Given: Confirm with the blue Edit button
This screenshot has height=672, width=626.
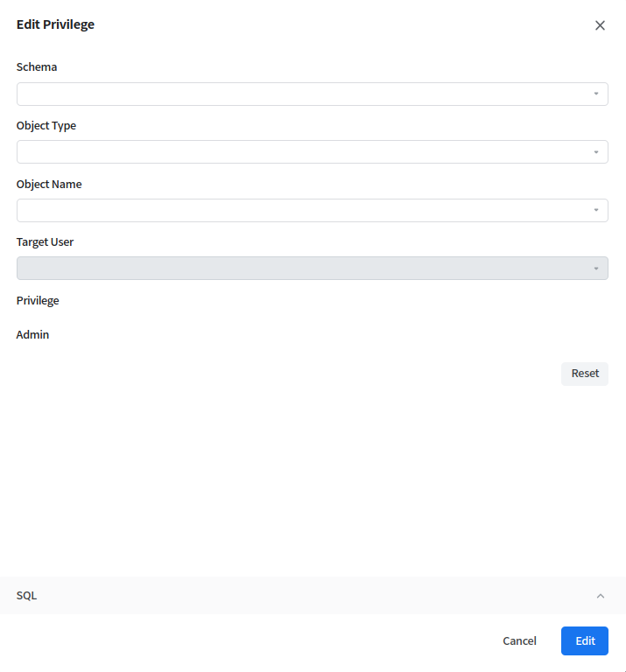Looking at the screenshot, I should (x=585, y=641).
